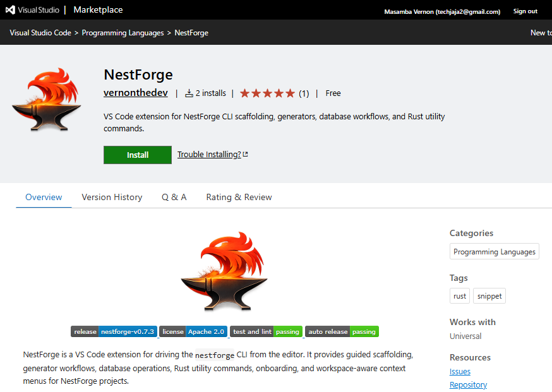Click the installs download icon
The image size is (552, 392).
[x=189, y=93]
